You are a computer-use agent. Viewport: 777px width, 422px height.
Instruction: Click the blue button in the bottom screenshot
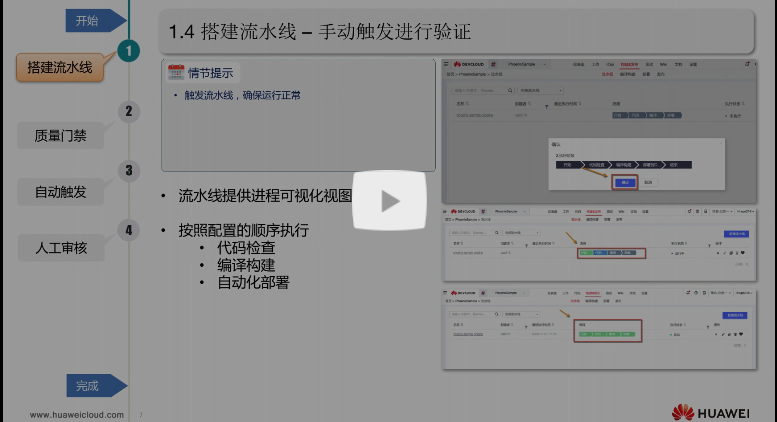(x=734, y=315)
